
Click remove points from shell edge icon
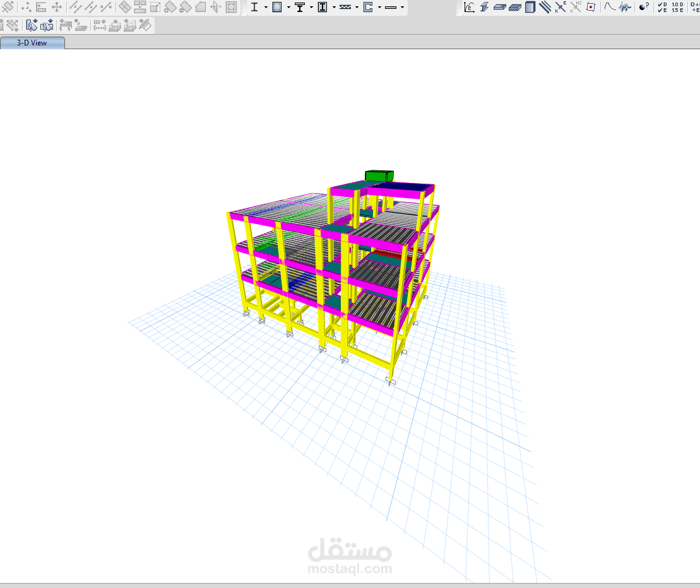[x=186, y=7]
